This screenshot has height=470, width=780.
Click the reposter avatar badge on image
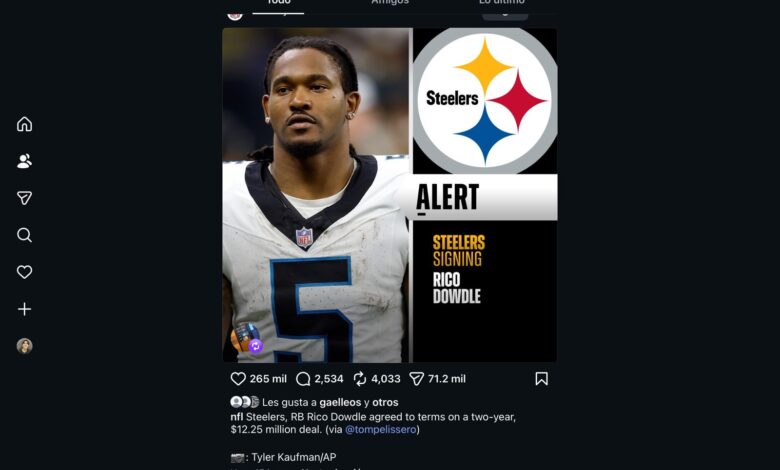pyautogui.click(x=246, y=337)
